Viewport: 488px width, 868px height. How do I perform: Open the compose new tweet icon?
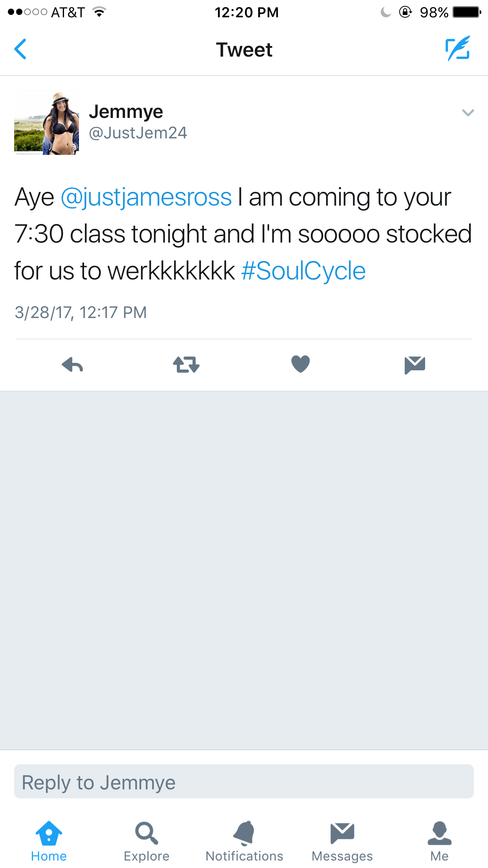[x=458, y=48]
